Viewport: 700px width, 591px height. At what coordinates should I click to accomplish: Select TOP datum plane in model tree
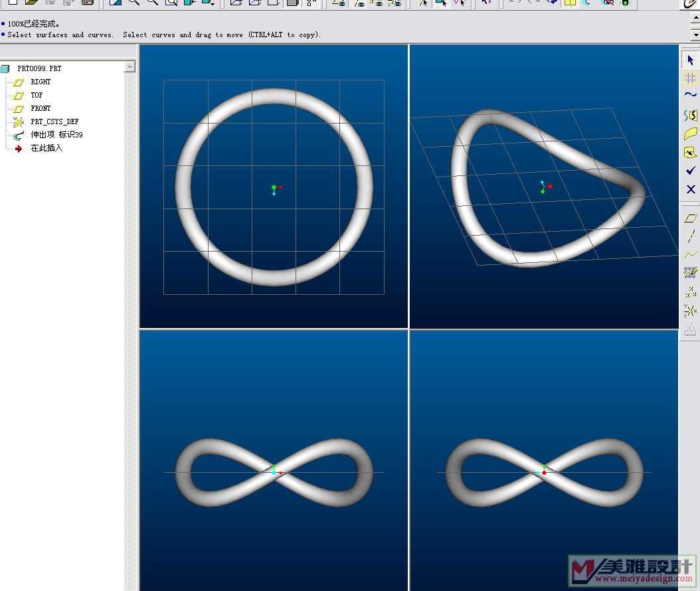point(37,95)
